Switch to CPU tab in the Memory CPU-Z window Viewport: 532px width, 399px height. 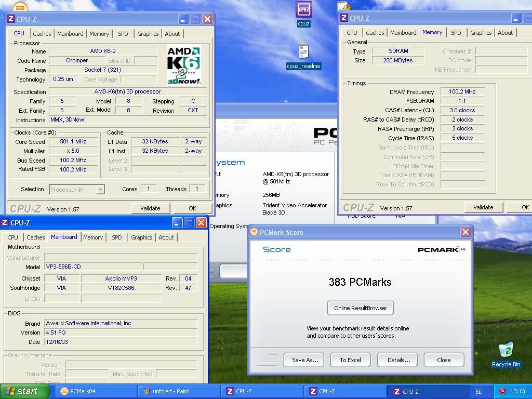pyautogui.click(x=352, y=33)
